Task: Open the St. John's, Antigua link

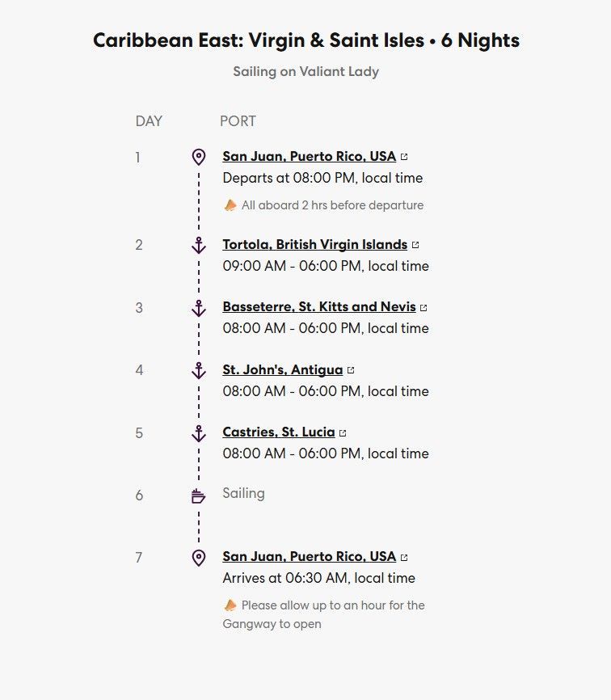Action: pos(282,370)
